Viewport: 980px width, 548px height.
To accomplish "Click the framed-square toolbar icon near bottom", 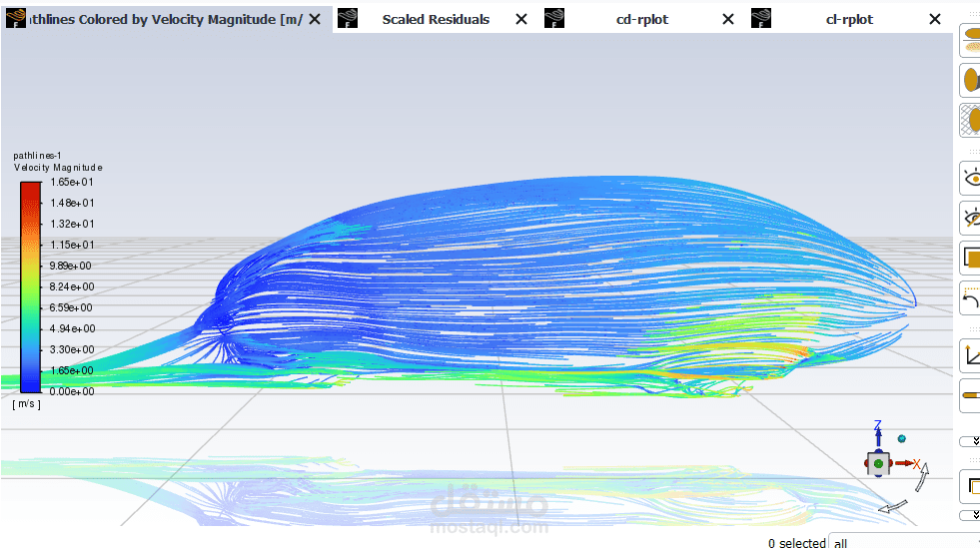I will point(971,485).
